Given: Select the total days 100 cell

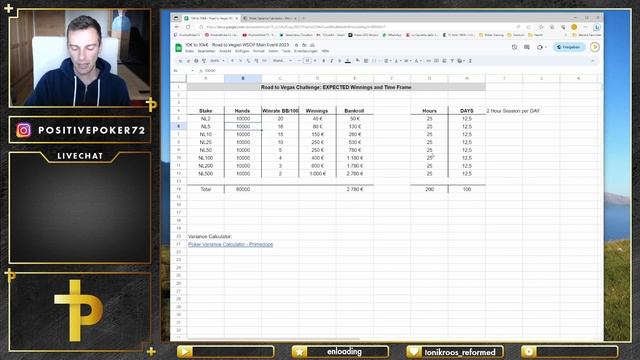Looking at the screenshot, I should 467,189.
